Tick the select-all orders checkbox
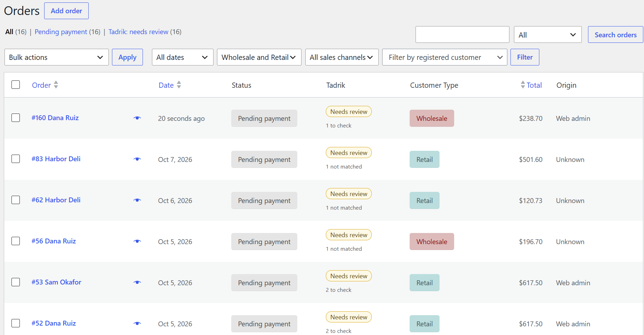Screen dimensions: 644x335 (16, 85)
